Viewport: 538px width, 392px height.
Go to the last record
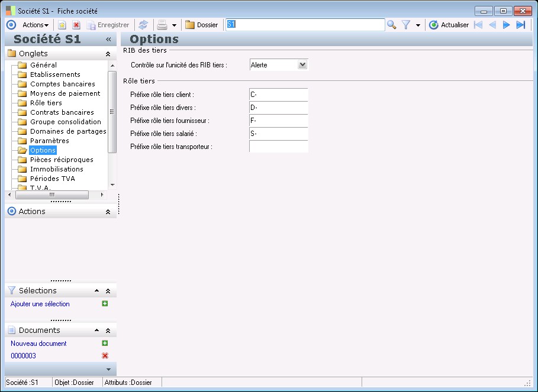click(521, 25)
